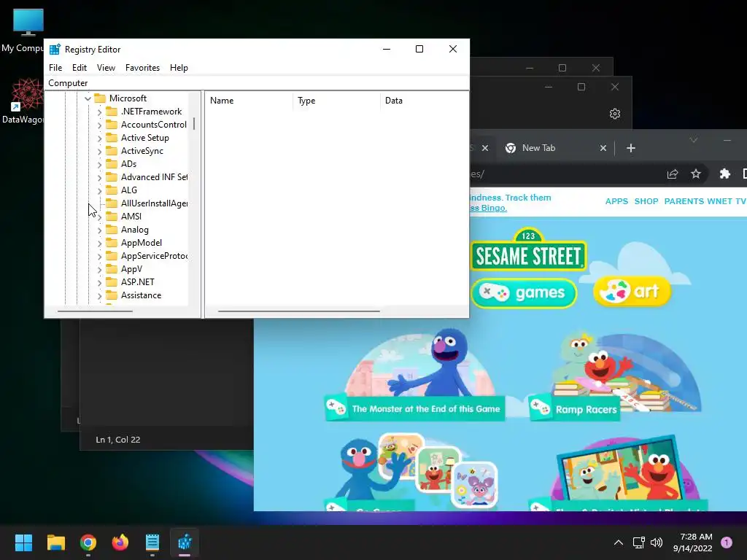Open the Favorites menu in Registry Editor
The width and height of the screenshot is (747, 560).
(142, 68)
